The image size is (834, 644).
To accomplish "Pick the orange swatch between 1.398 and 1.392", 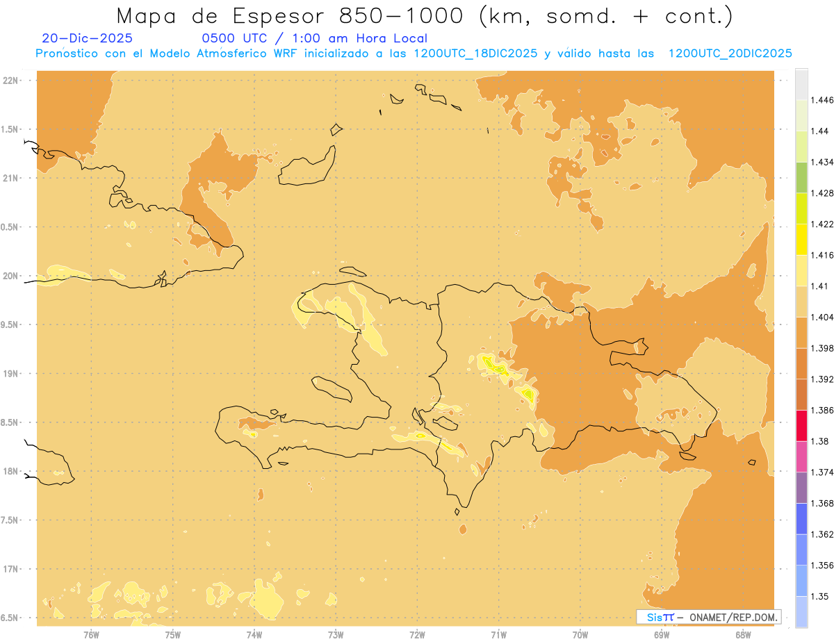I will pos(801,364).
